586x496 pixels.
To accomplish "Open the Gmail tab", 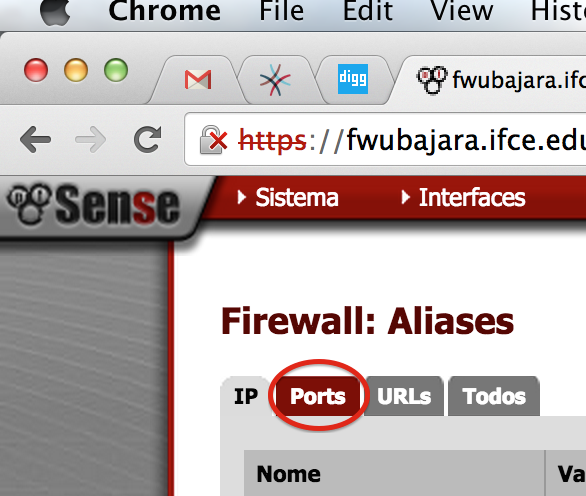I will pyautogui.click(x=198, y=79).
